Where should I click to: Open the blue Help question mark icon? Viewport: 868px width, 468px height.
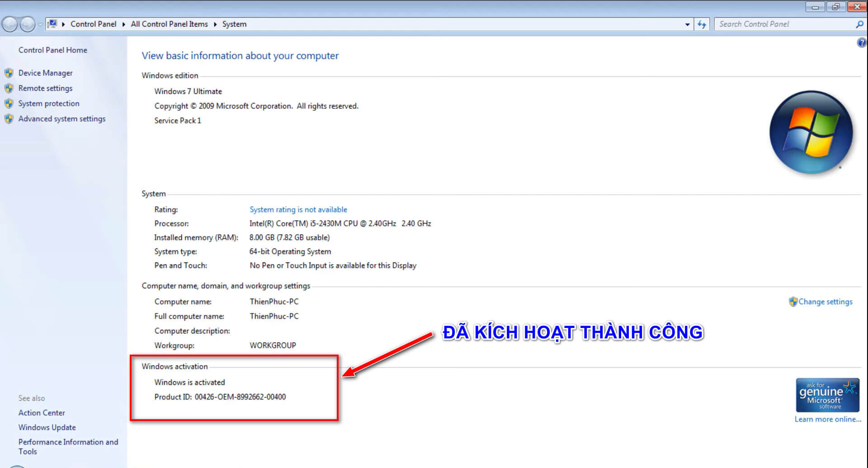pos(862,43)
